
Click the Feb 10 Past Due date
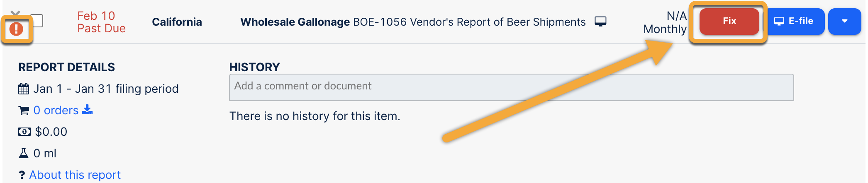point(101,22)
